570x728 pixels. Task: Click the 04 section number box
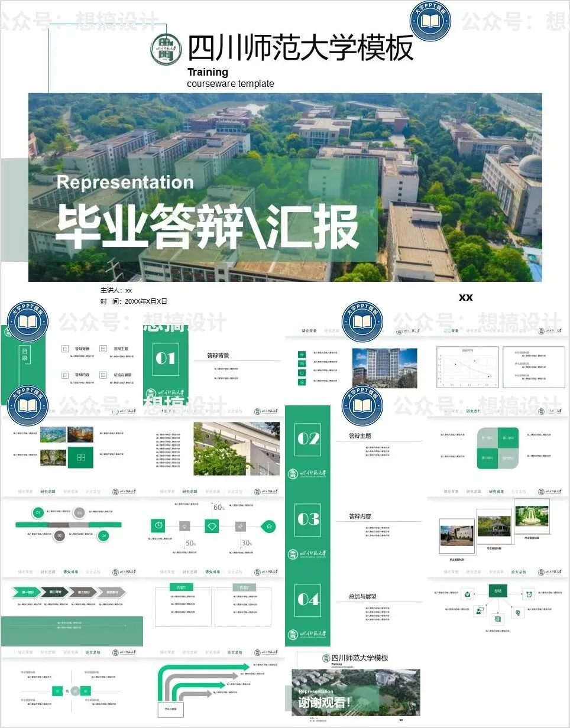coord(308,600)
